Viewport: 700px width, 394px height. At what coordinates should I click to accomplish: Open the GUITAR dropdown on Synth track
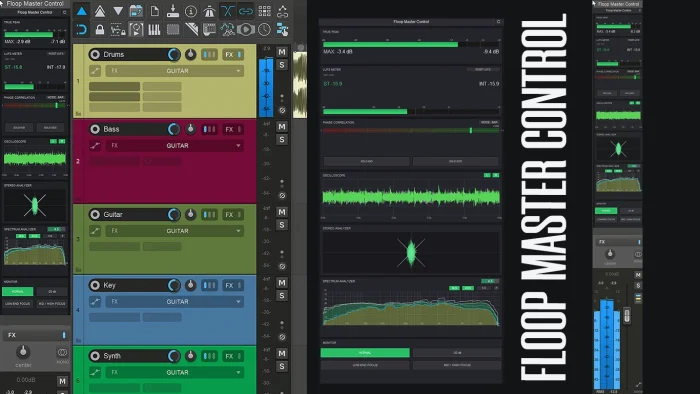(175, 372)
